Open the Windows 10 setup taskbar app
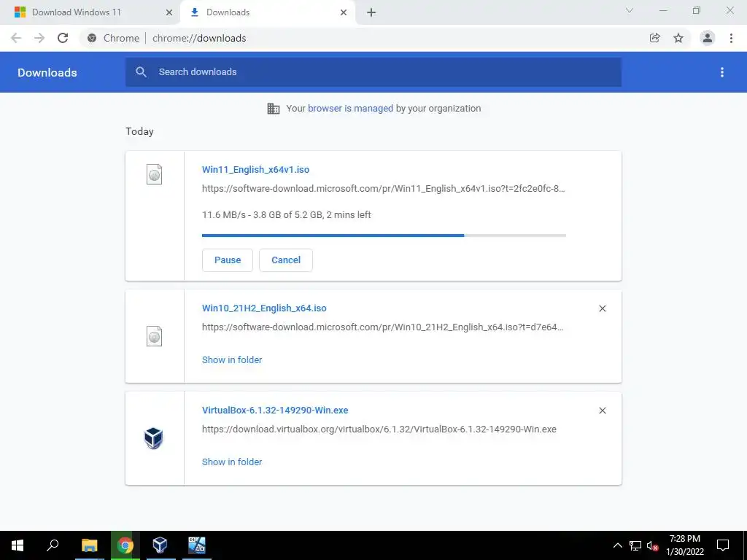The image size is (747, 560). click(197, 545)
